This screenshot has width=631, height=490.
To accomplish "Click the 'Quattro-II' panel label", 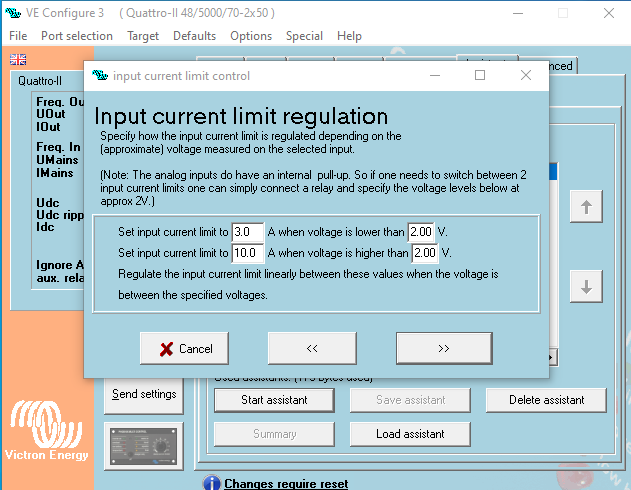I will click(40, 81).
